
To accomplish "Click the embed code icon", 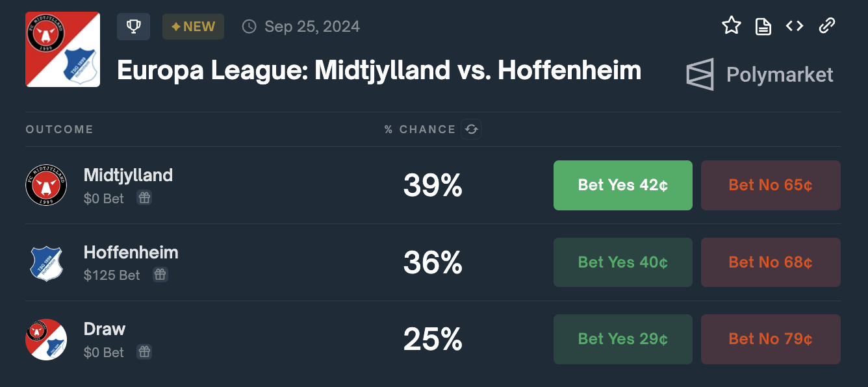I will [795, 26].
